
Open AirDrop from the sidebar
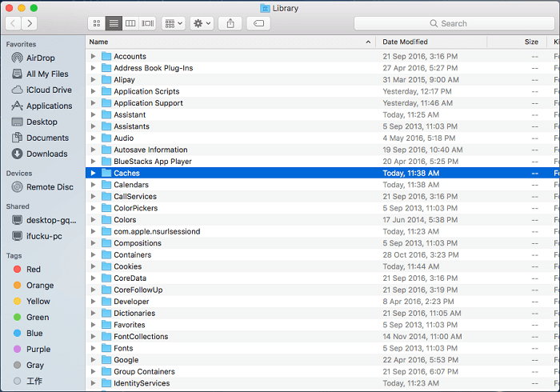[40, 58]
